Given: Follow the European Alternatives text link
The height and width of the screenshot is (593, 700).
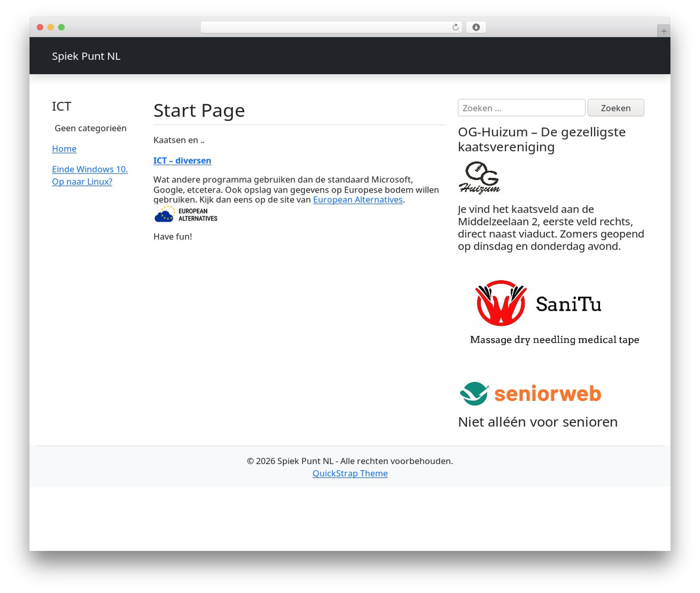Looking at the screenshot, I should (358, 200).
